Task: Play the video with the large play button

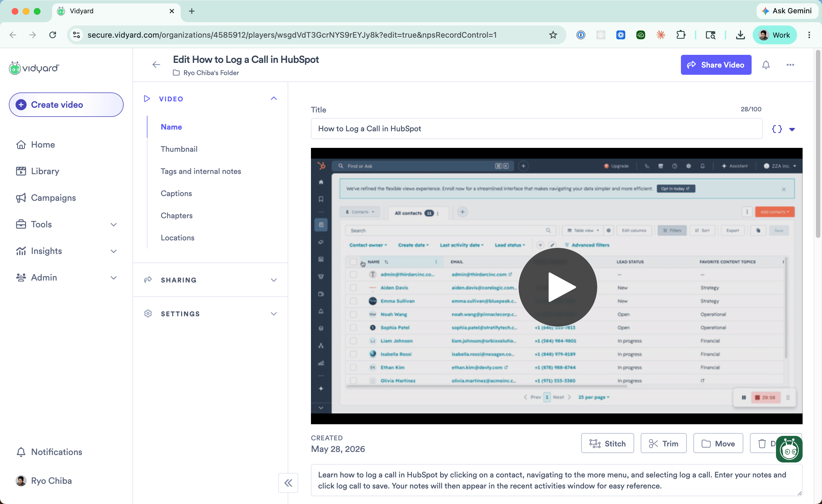Action: (x=558, y=287)
